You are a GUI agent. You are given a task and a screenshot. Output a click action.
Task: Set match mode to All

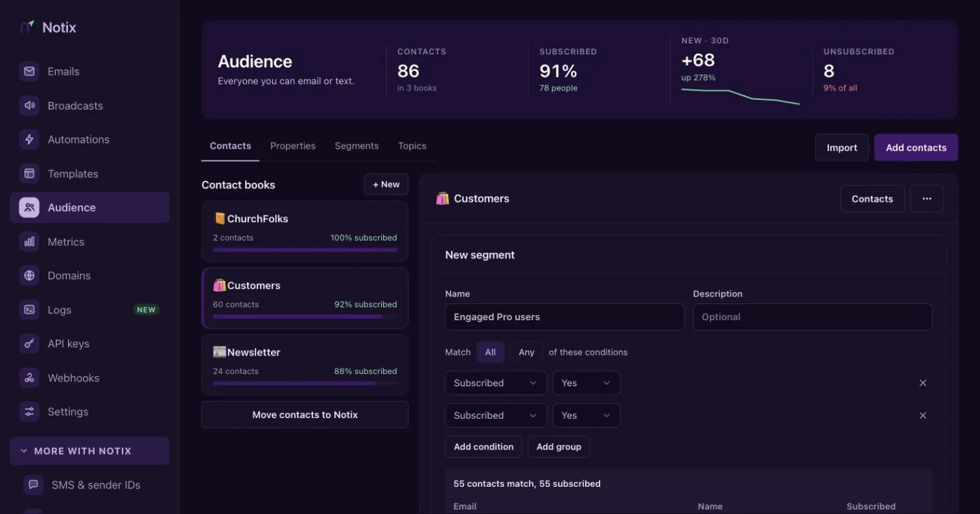[490, 352]
